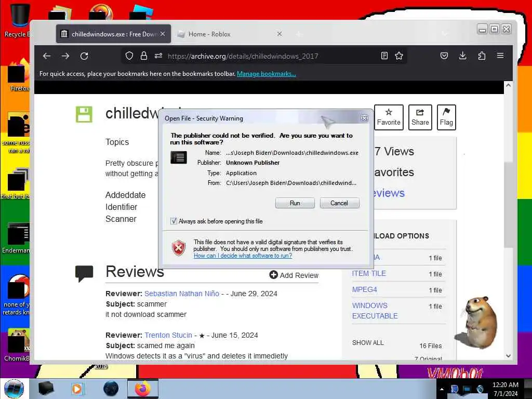Open Firefox hamburger menu
The height and width of the screenshot is (399, 532).
[500, 55]
